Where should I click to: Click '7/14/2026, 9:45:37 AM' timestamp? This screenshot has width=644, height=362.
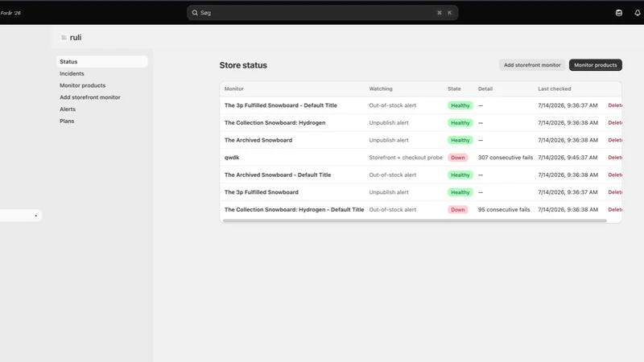coord(568,158)
